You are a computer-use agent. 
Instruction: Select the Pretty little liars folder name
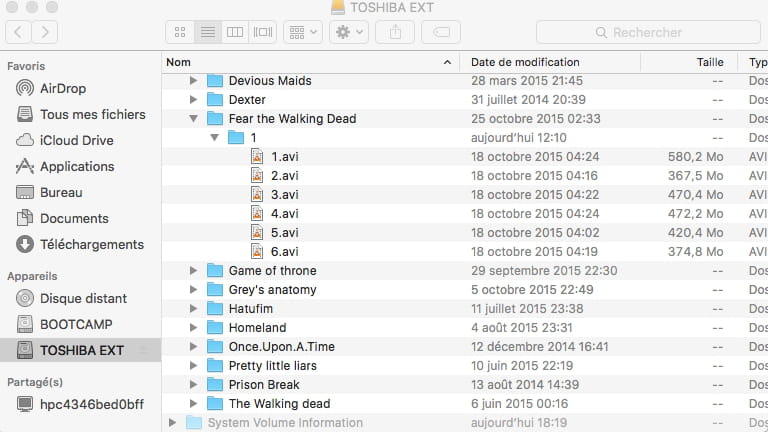272,365
